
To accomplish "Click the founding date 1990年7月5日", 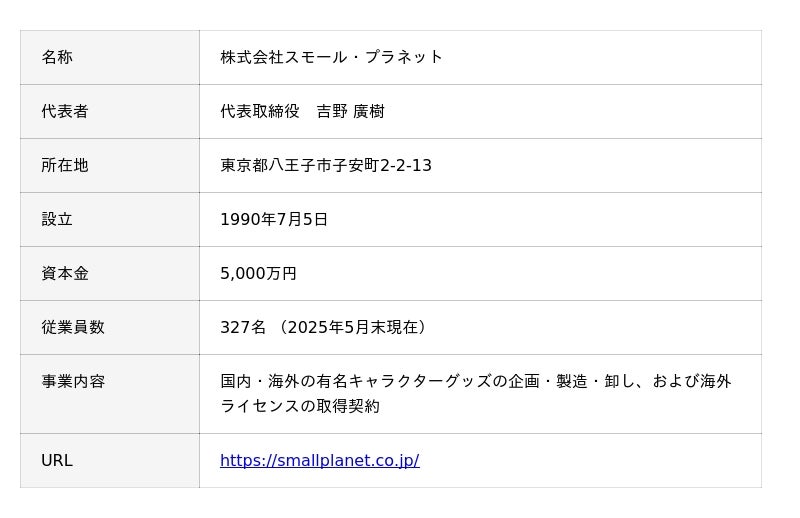I will tap(274, 219).
